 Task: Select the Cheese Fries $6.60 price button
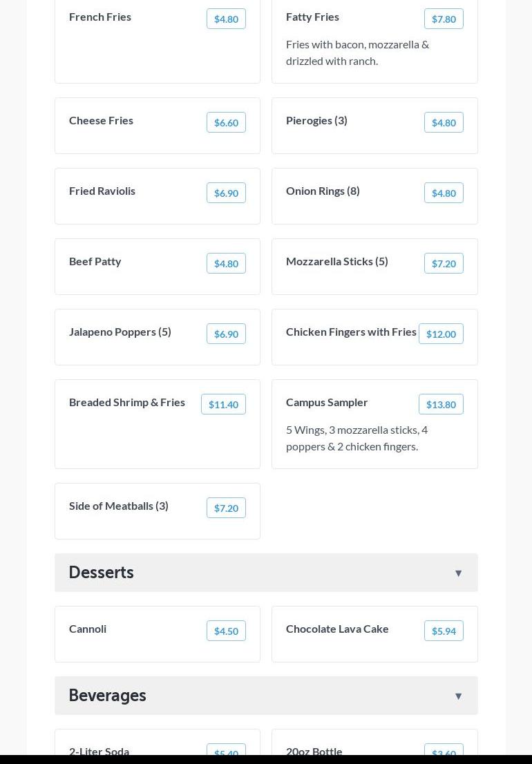tap(226, 122)
